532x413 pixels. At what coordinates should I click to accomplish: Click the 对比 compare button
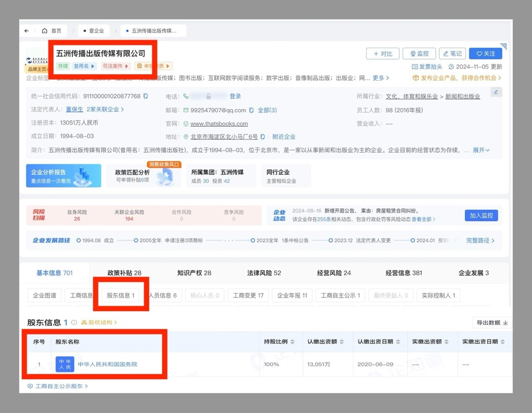coord(383,53)
